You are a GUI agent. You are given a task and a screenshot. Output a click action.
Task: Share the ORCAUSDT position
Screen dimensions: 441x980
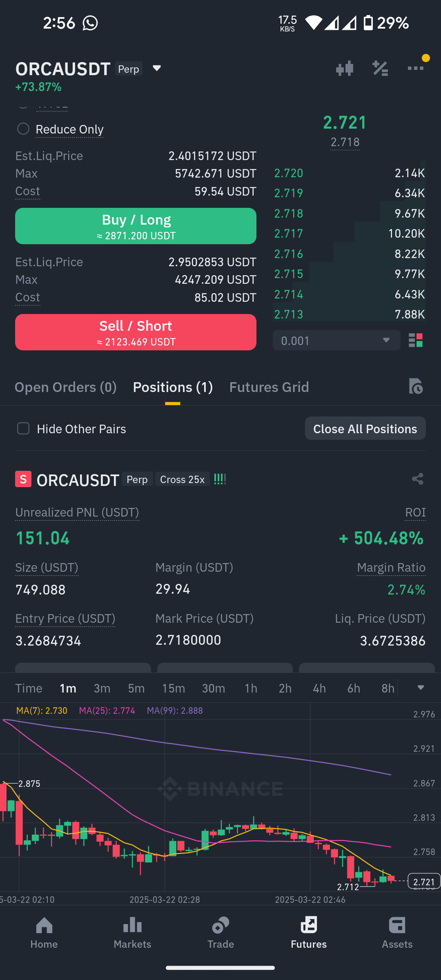pos(417,479)
